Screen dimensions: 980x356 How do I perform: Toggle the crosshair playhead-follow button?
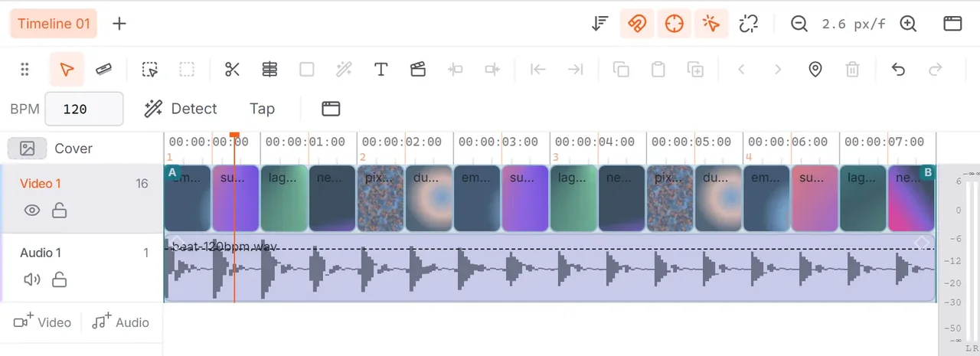[x=674, y=24]
